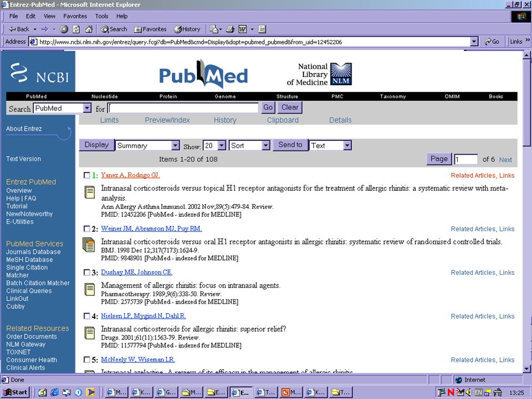Print the page with the printer icon
Screen dimensions: 532x399
[x=231, y=29]
